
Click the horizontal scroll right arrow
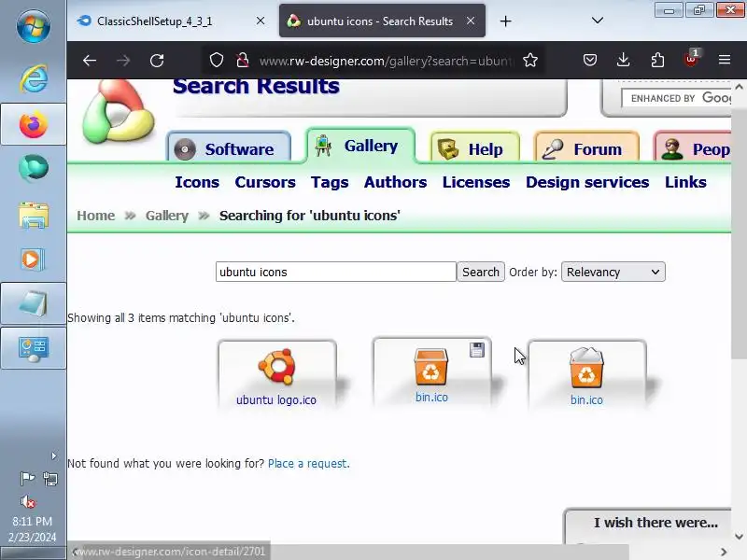point(724,552)
